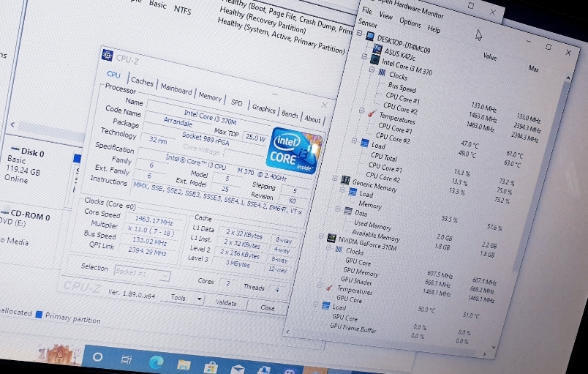Click the Generic Memory chip icon

345,180
